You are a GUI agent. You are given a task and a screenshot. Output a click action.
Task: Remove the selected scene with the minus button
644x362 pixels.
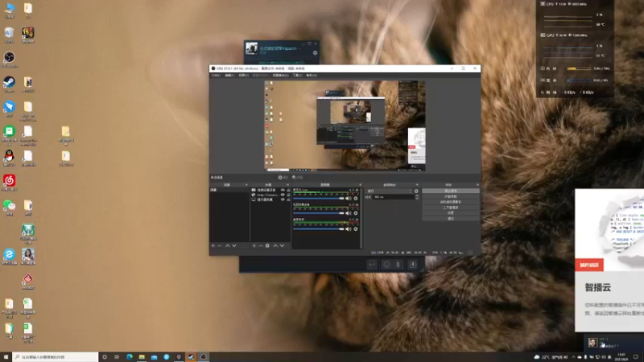pyautogui.click(x=219, y=246)
